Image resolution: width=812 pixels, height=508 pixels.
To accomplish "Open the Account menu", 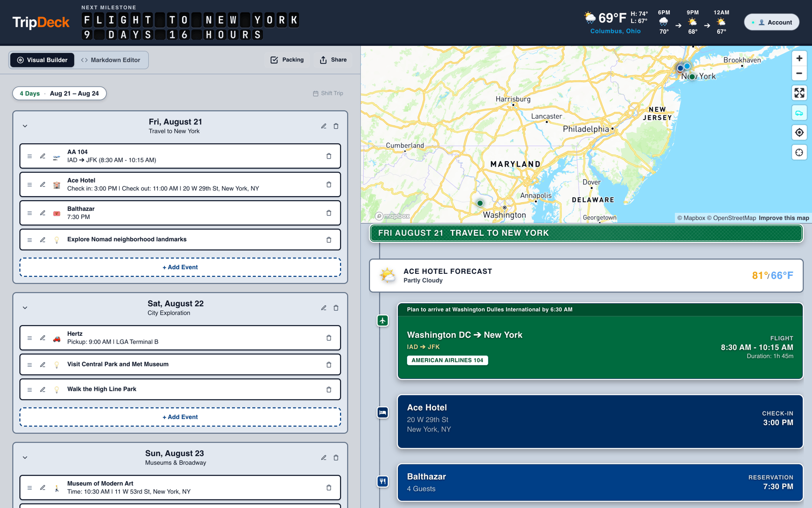I will pos(771,22).
